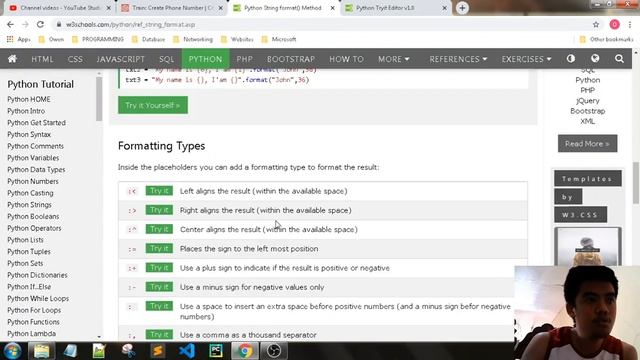Click the sidebar scrollbar thumb

point(99,99)
